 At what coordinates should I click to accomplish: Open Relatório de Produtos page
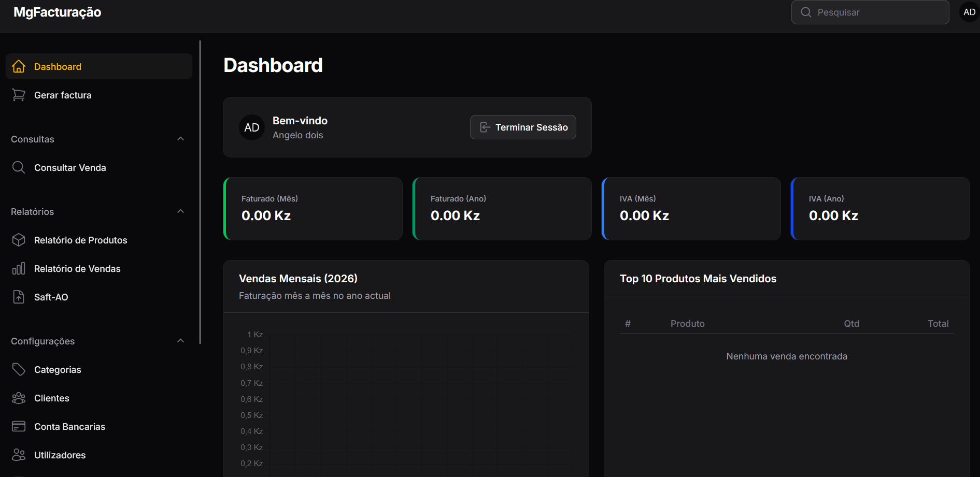click(x=99, y=240)
